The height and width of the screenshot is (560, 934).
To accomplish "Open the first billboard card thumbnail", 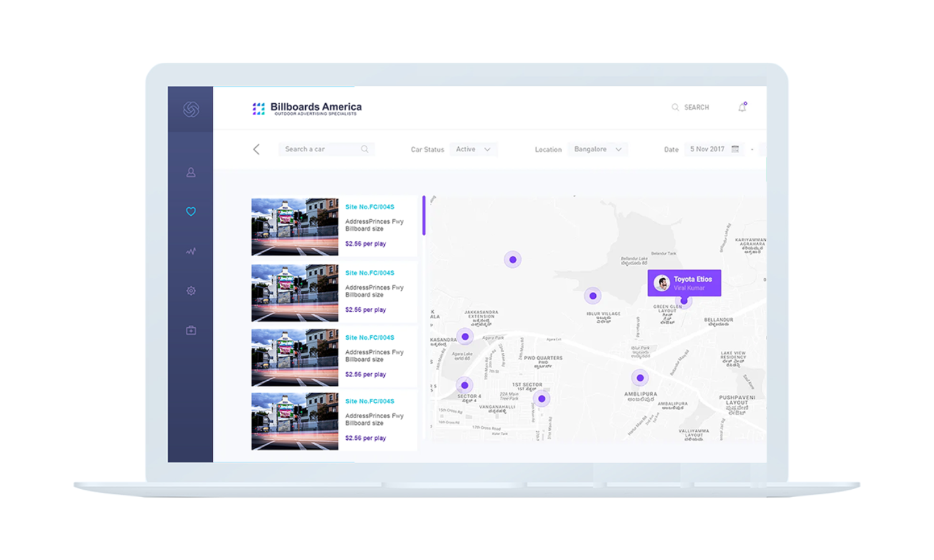I will pyautogui.click(x=295, y=227).
